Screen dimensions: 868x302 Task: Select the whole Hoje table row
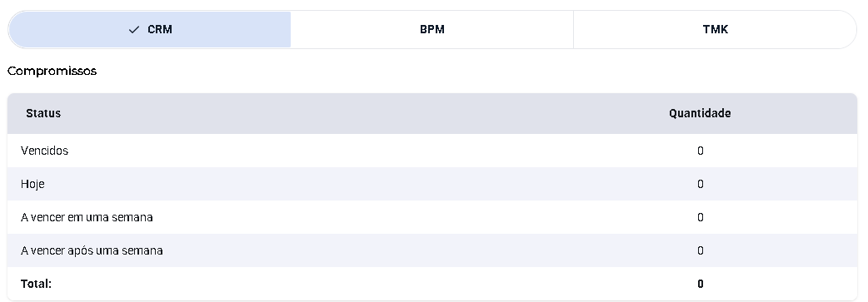pos(432,184)
